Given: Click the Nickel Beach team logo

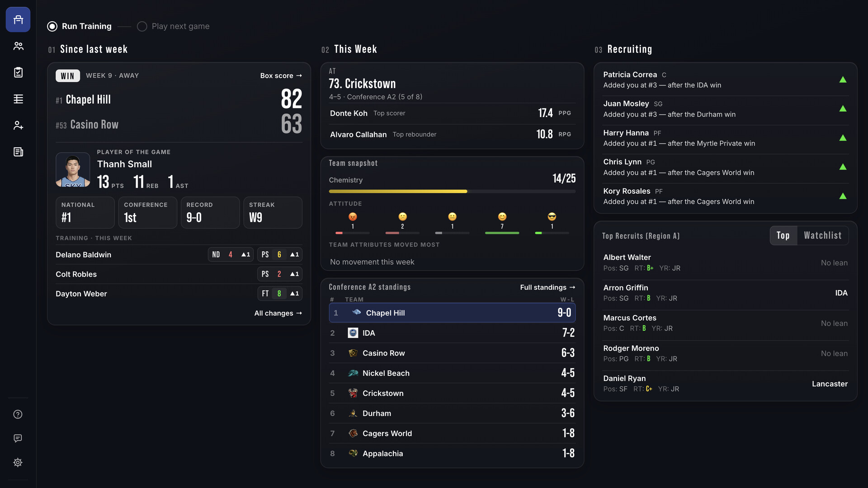Looking at the screenshot, I should (x=353, y=373).
